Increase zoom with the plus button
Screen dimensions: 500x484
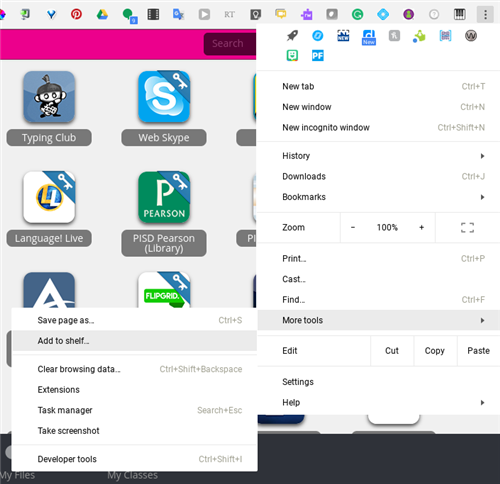coord(422,228)
